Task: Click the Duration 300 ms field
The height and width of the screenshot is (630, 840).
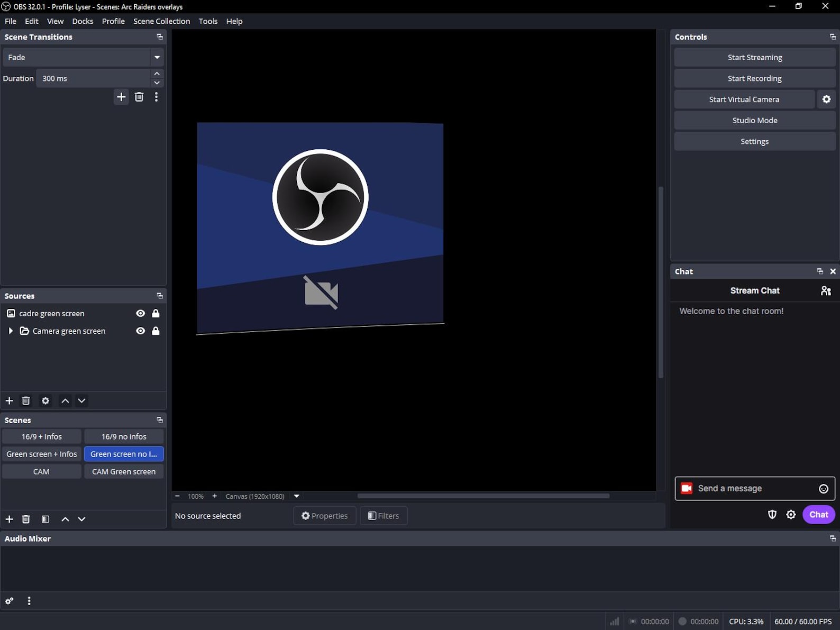Action: tap(93, 78)
